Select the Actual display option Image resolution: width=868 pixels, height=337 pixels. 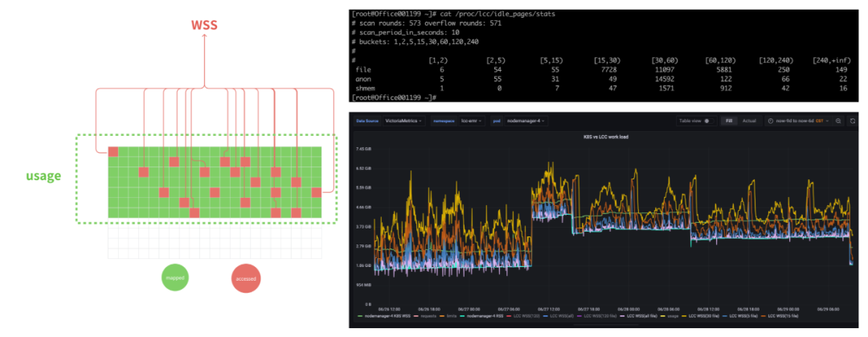click(x=749, y=121)
